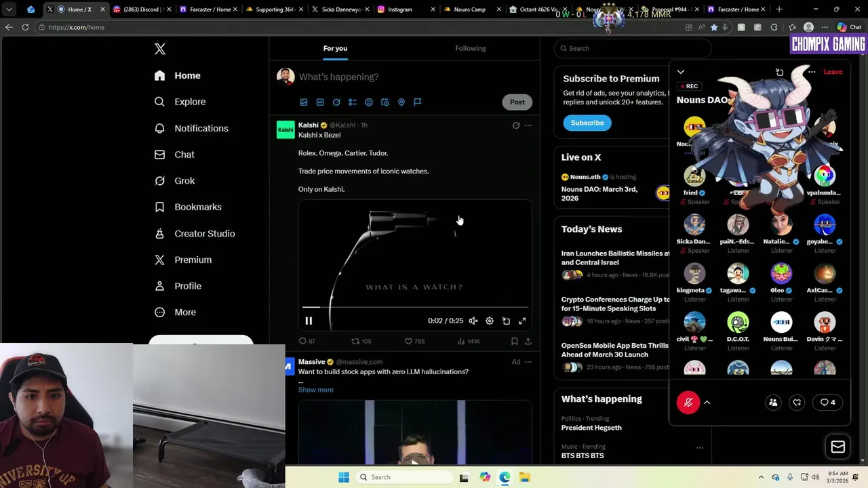The width and height of the screenshot is (868, 488).
Task: Pop out the space with the dock icon
Action: [780, 72]
